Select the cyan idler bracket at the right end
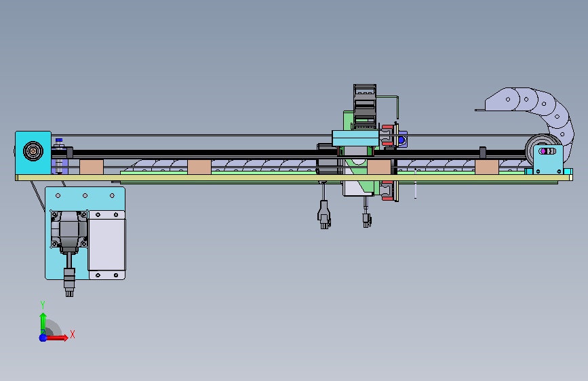Image resolution: width=588 pixels, height=381 pixels. [548, 160]
